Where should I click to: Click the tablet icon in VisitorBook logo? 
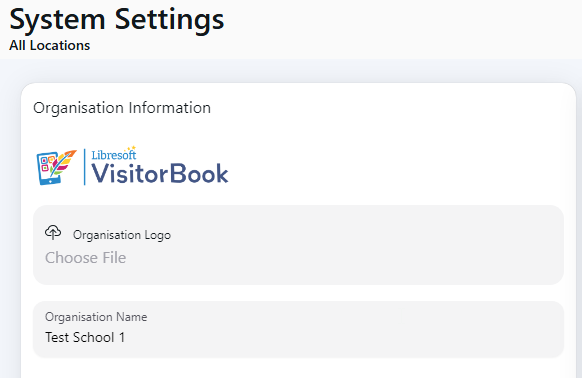click(x=48, y=169)
